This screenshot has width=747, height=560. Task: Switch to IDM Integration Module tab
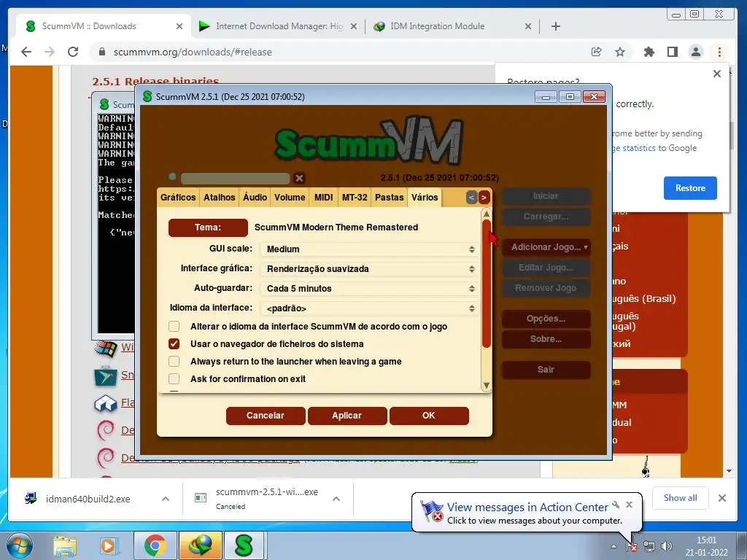[452, 26]
